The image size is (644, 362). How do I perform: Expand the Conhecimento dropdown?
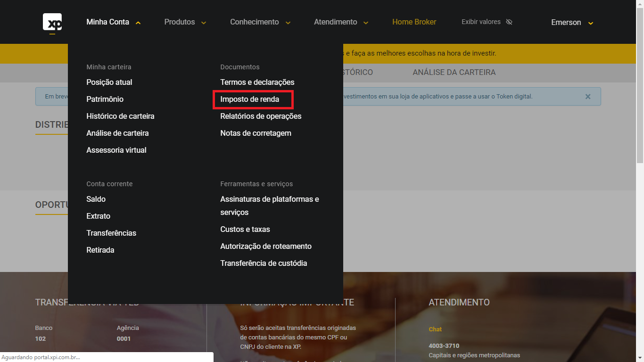260,22
